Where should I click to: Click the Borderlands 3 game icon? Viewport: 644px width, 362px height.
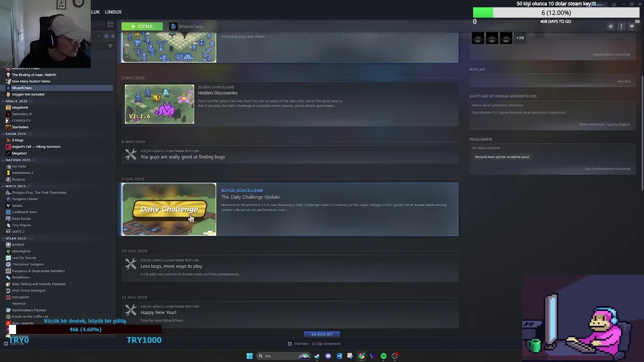pyautogui.click(x=8, y=173)
